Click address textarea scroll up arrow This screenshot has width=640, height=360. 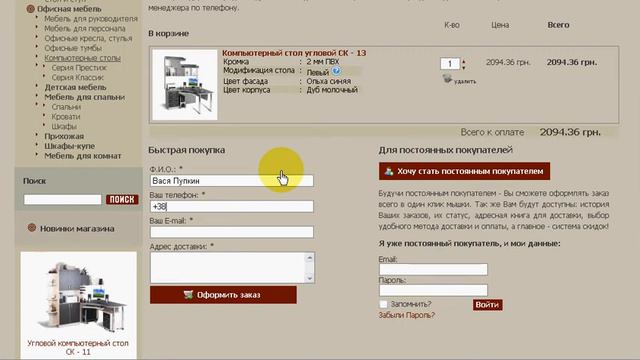309,258
